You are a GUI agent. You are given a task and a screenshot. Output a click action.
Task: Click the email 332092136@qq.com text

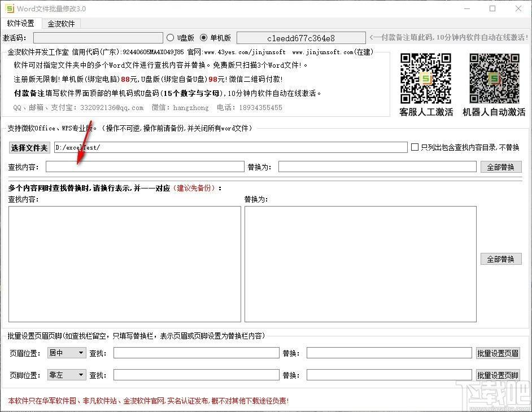[x=112, y=107]
